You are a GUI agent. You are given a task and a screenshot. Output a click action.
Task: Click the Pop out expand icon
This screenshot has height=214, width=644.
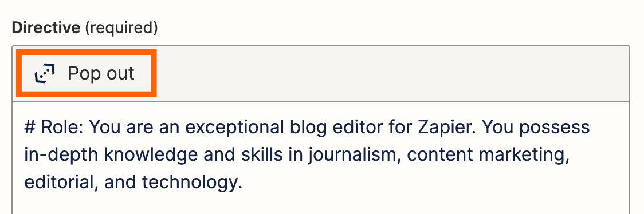tap(45, 73)
